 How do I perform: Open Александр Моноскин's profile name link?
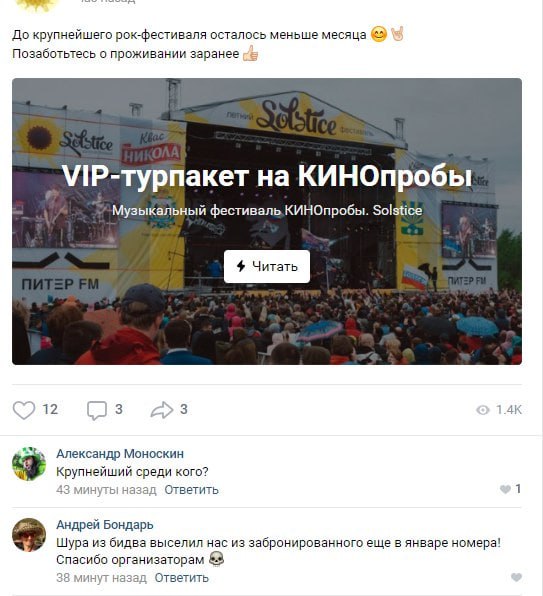[x=120, y=454]
